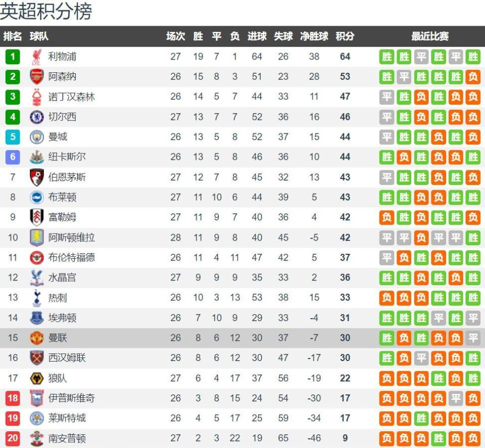Click the red rank 20 badge
485x448 pixels.
tap(13, 438)
